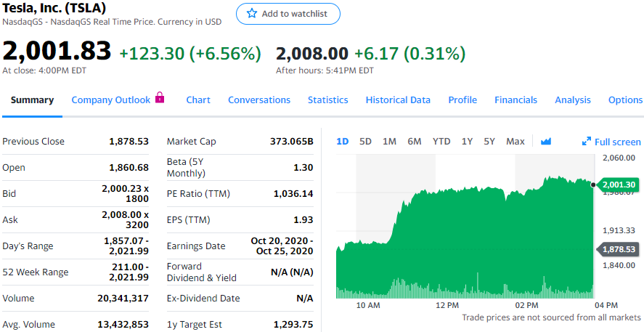Switch chart range to 5D
The height and width of the screenshot is (332, 644).
365,142
